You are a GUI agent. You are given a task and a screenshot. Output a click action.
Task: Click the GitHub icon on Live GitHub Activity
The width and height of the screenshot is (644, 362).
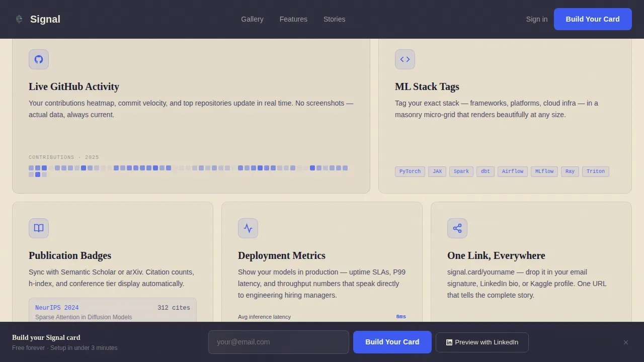click(39, 59)
